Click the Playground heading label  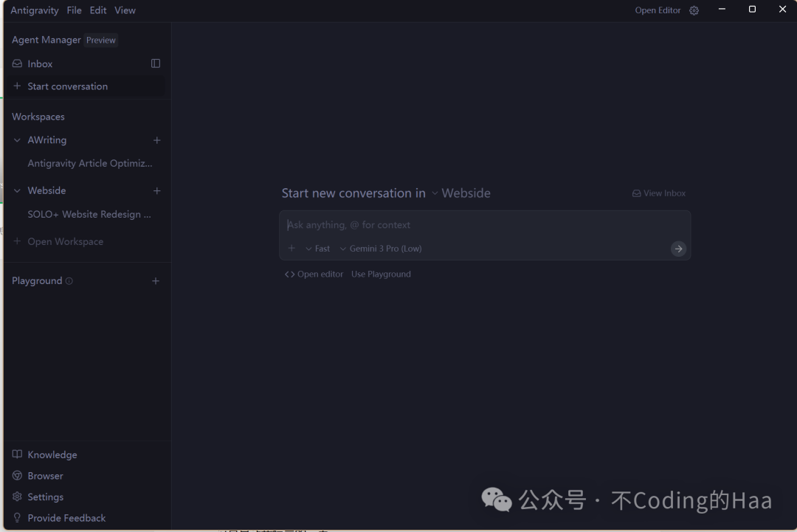[x=37, y=281]
